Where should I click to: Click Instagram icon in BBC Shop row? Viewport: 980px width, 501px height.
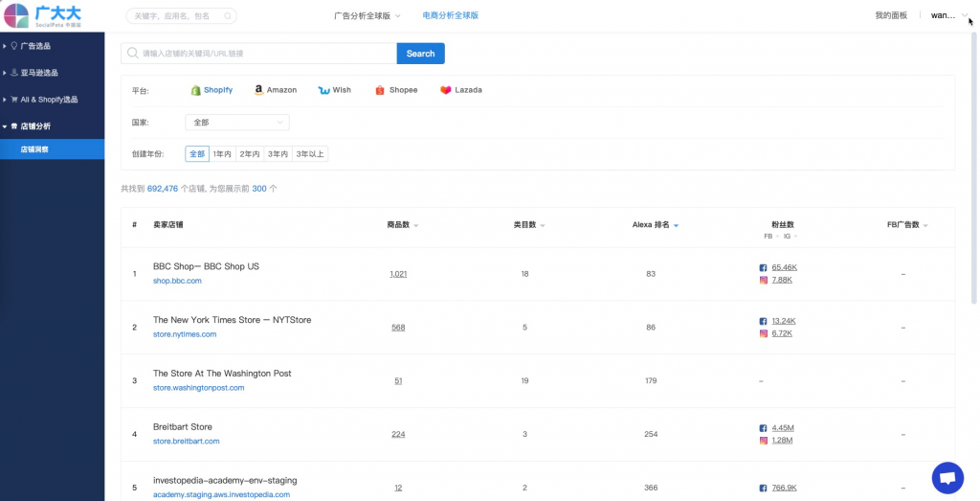click(763, 281)
